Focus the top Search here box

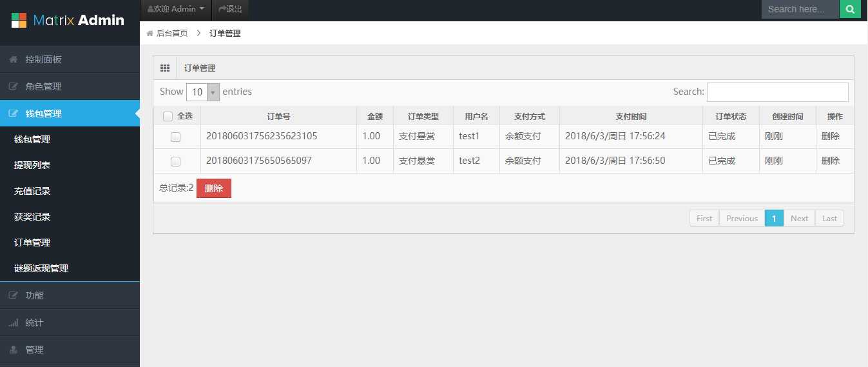[800, 9]
